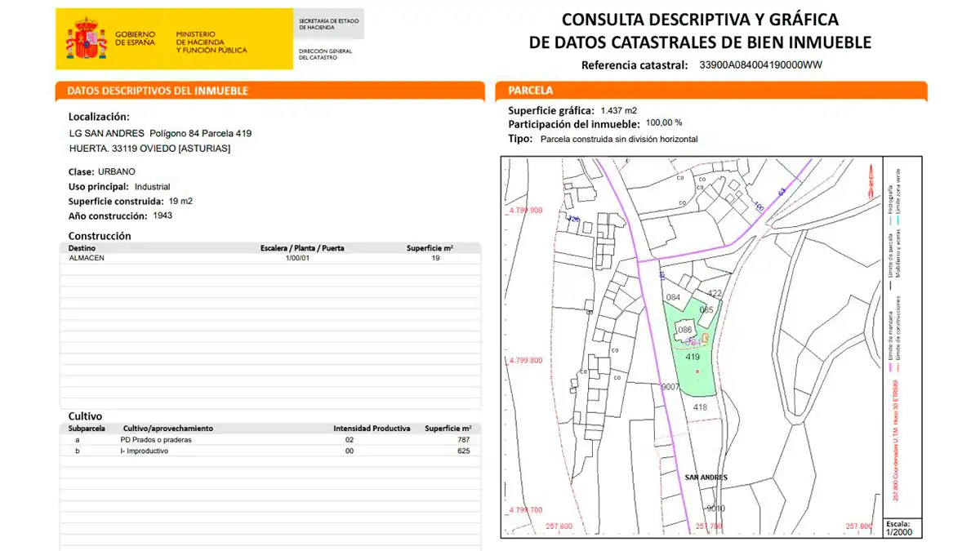Select the 'ALMACEN' cell
The height and width of the screenshot is (551, 980).
87,258
